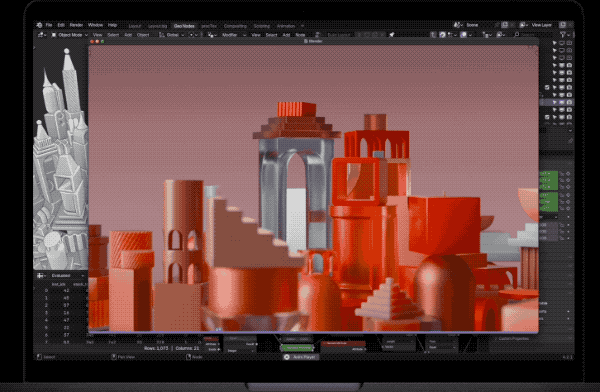600x392 pixels.
Task: Click the Scene browse icon
Action: click(457, 25)
